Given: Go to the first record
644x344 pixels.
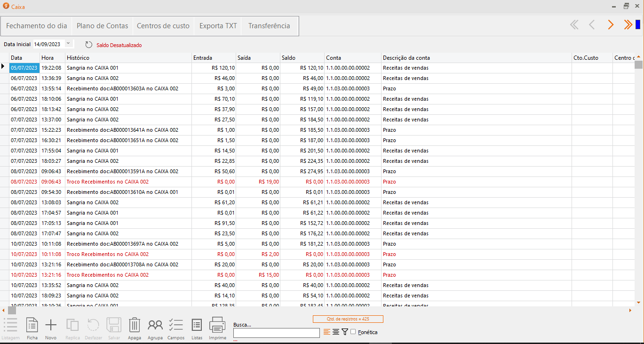Looking at the screenshot, I should coord(574,25).
